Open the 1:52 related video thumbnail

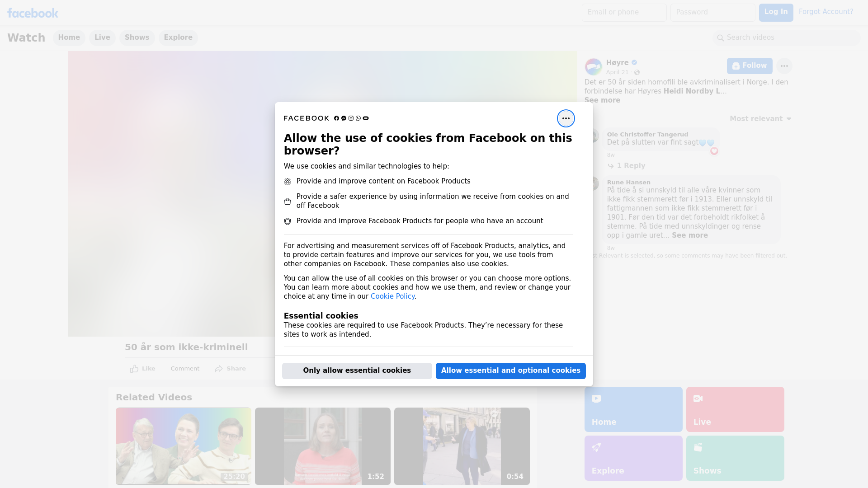click(322, 446)
